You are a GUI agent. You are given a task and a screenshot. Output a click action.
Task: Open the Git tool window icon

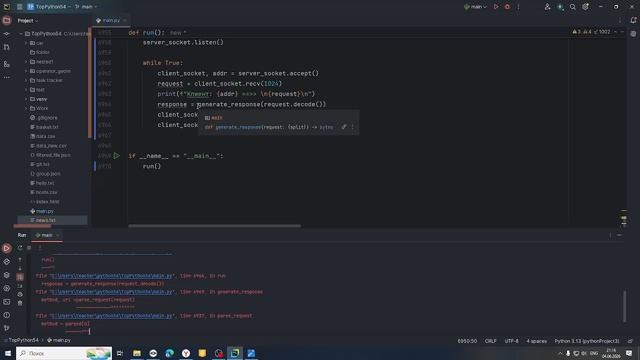(x=7, y=328)
